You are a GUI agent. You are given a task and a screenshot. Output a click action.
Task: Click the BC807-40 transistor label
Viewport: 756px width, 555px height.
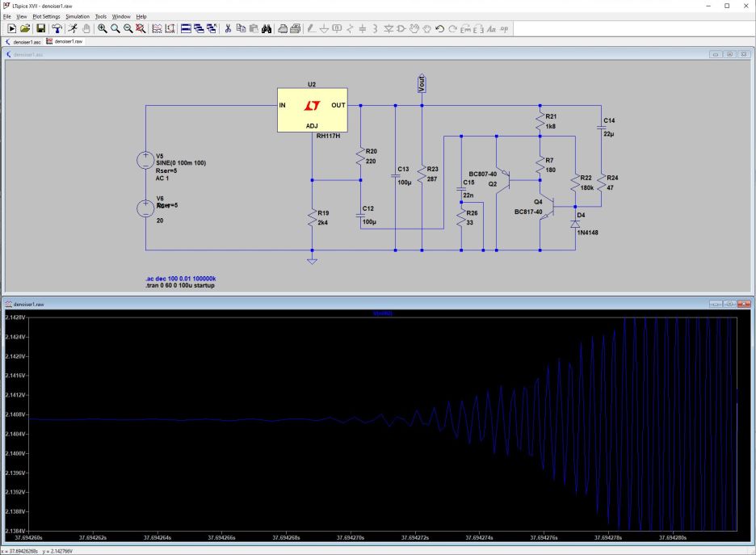point(483,174)
